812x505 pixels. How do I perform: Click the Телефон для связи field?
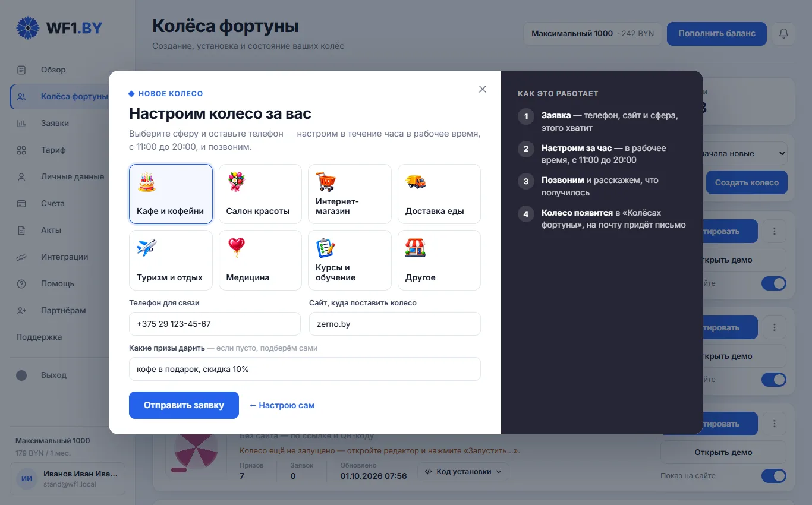(215, 324)
